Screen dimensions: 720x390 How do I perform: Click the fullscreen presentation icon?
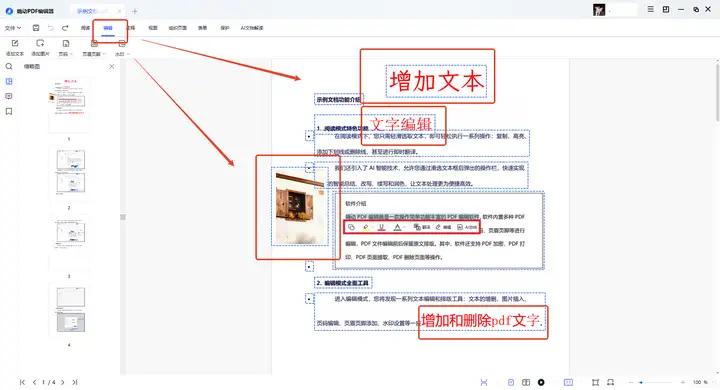(x=610, y=382)
